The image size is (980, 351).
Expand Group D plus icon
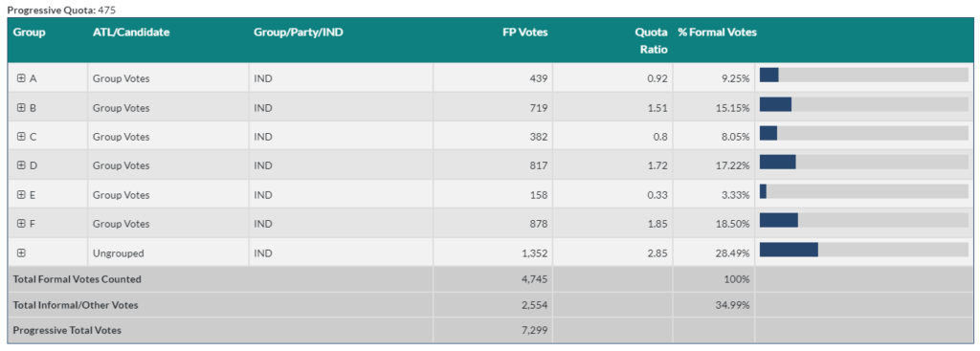click(21, 165)
